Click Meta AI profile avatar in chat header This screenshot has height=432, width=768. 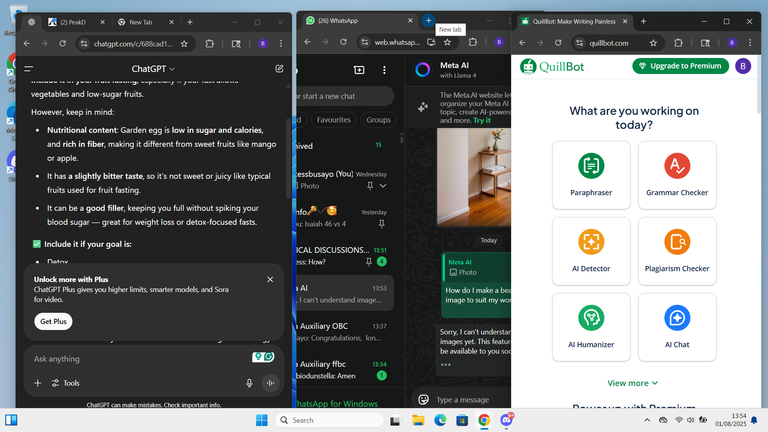pyautogui.click(x=423, y=70)
